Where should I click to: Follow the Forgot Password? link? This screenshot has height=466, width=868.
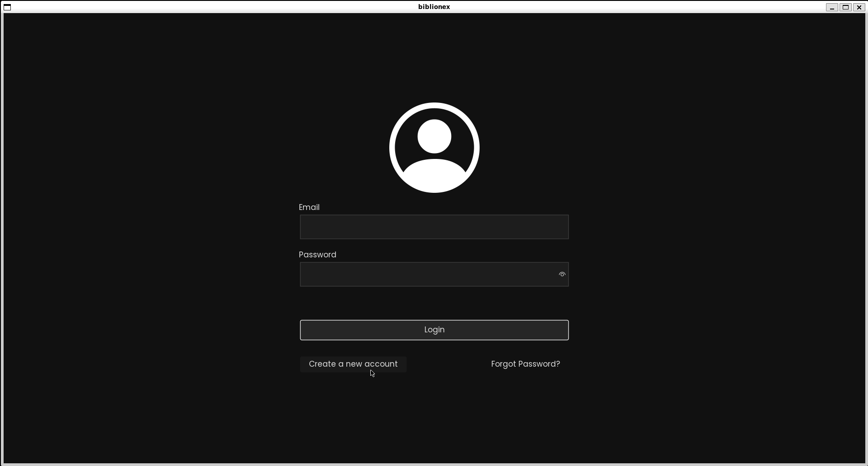click(525, 364)
